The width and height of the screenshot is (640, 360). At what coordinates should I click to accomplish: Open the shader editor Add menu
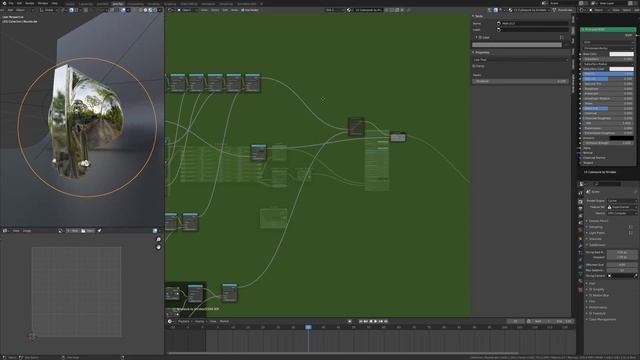(225, 10)
